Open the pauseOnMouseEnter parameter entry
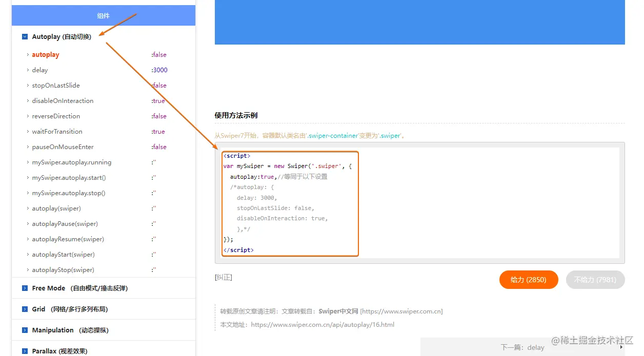 pyautogui.click(x=63, y=147)
